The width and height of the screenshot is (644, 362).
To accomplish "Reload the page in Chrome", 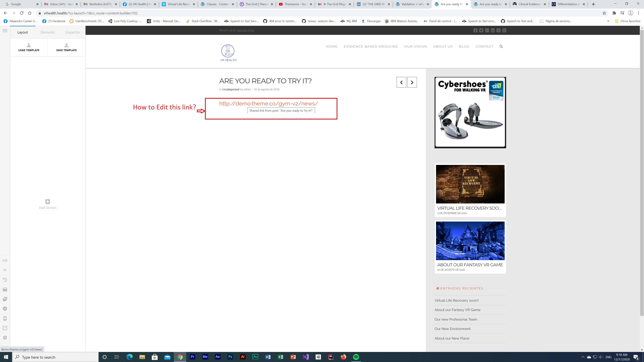I will [x=22, y=13].
